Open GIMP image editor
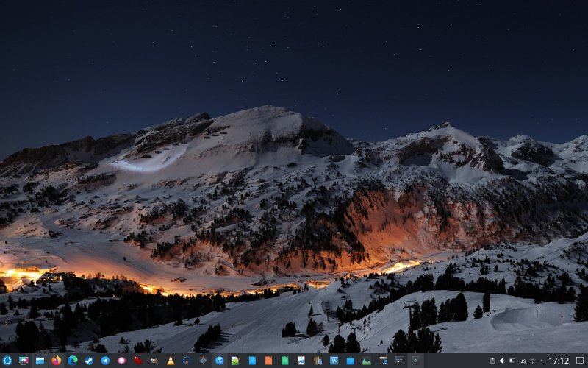This screenshot has height=368, width=588. (x=154, y=361)
